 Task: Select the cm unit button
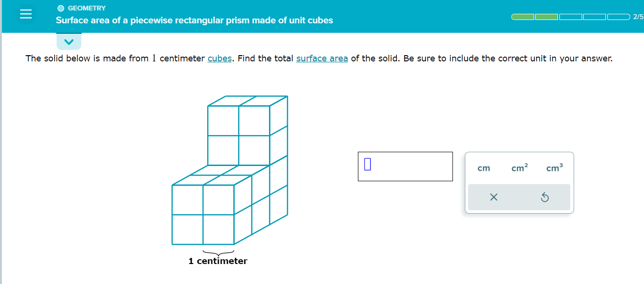[483, 168]
